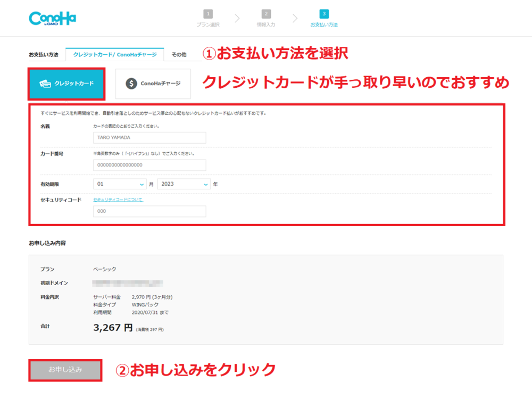Open the expiry year dropdown showing 2023

[184, 184]
